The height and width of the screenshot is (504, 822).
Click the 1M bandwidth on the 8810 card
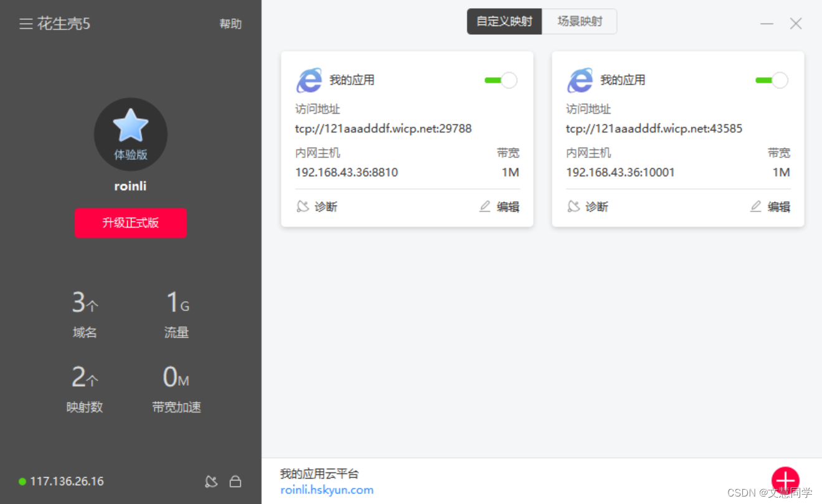click(x=511, y=172)
